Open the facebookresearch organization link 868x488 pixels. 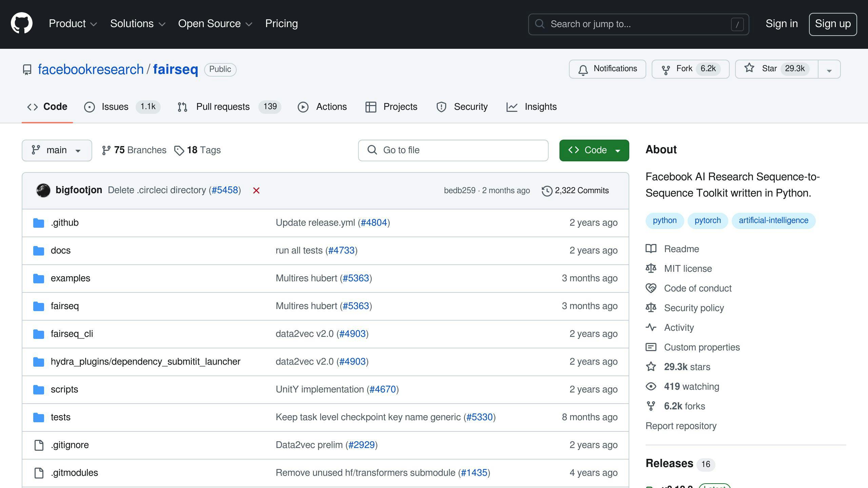click(91, 69)
